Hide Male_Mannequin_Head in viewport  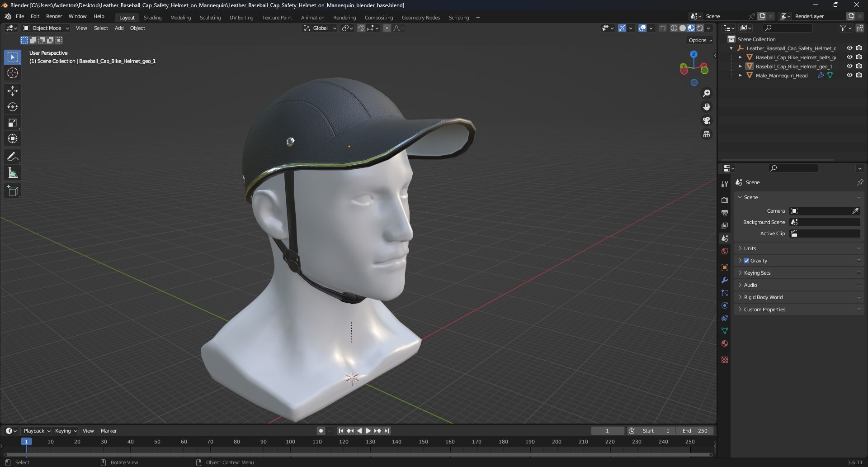[849, 75]
